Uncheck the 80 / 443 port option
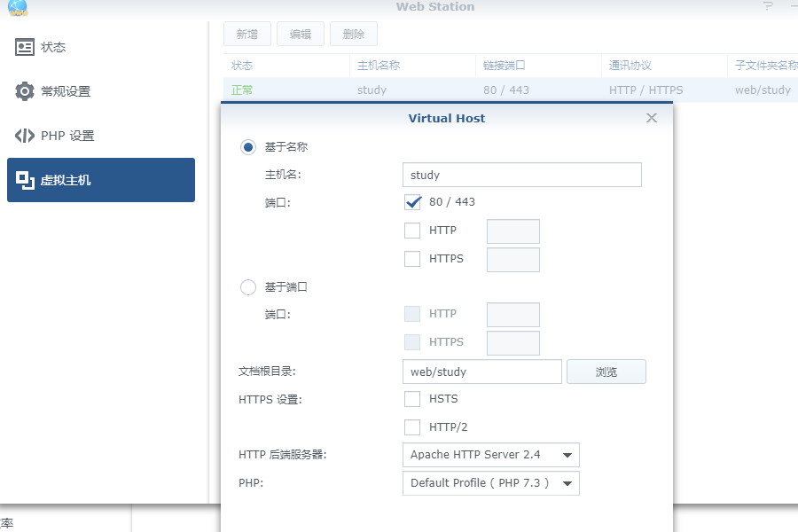 (412, 202)
